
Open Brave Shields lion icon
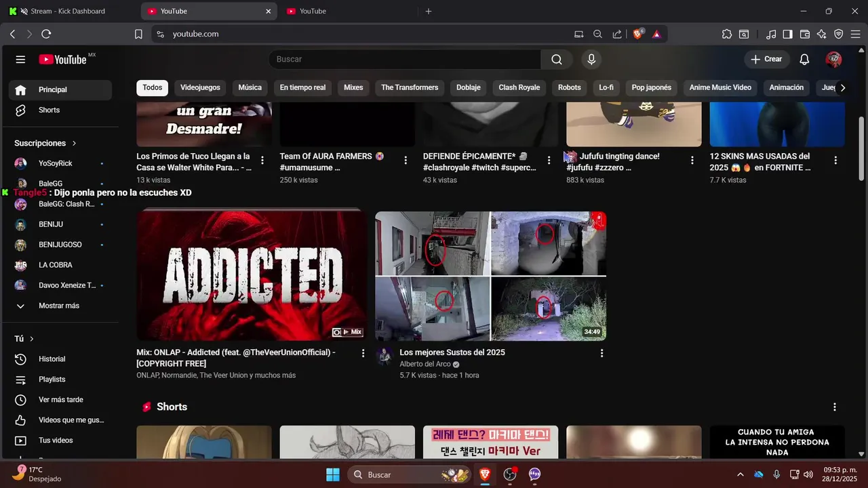click(638, 34)
